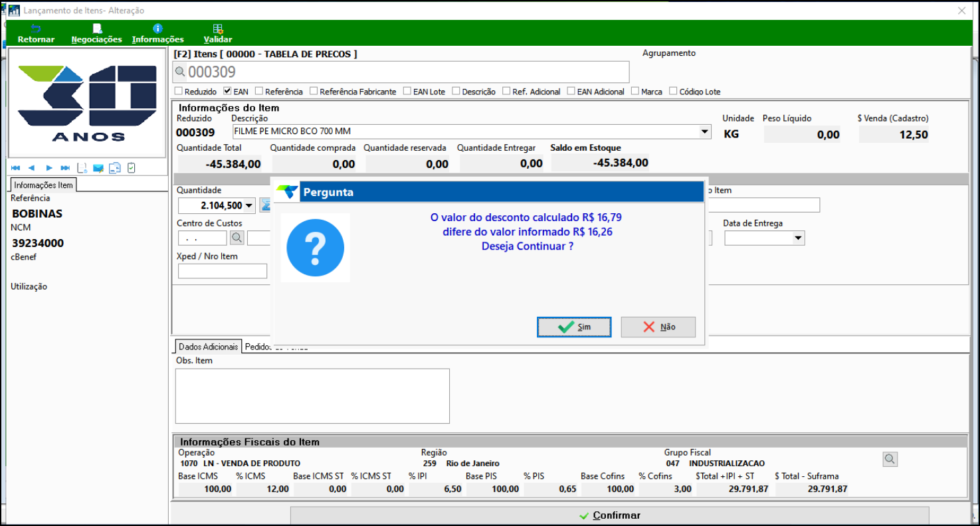This screenshot has height=526, width=980.
Task: Close the Lançamento de Itens window
Action: pos(961,11)
